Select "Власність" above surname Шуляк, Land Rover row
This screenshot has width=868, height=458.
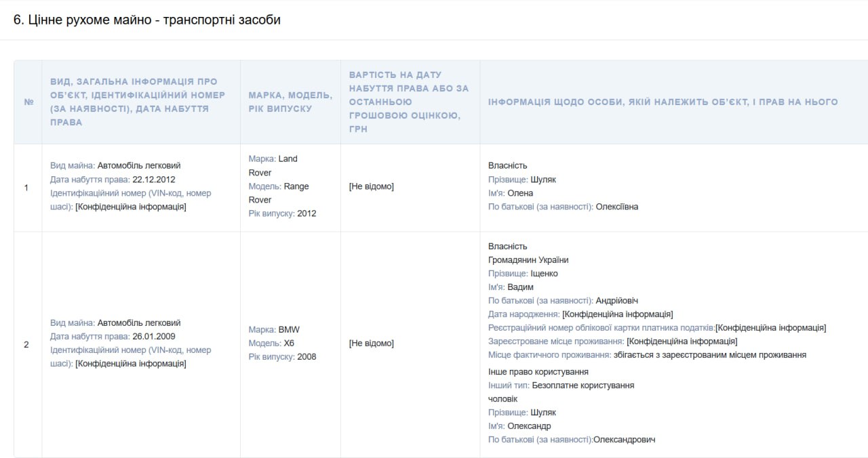click(507, 165)
